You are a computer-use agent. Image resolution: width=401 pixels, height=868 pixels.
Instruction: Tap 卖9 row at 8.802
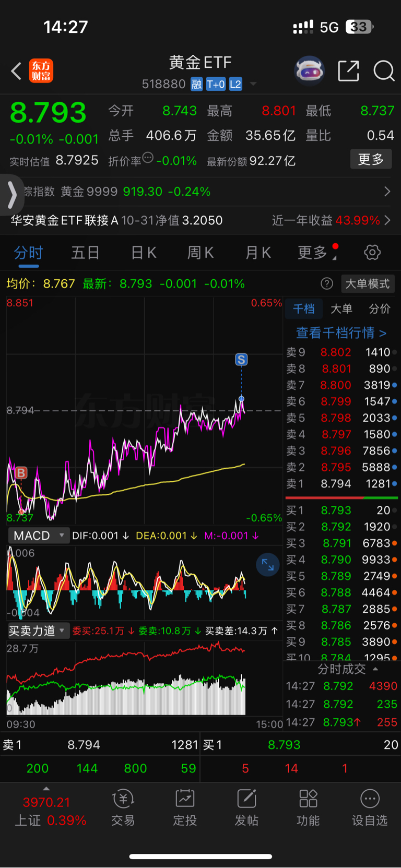click(341, 352)
